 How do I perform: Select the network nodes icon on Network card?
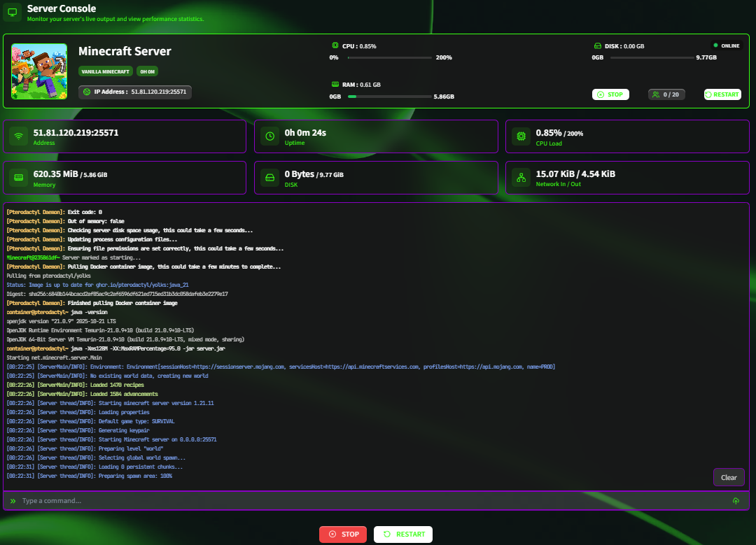[x=520, y=178]
